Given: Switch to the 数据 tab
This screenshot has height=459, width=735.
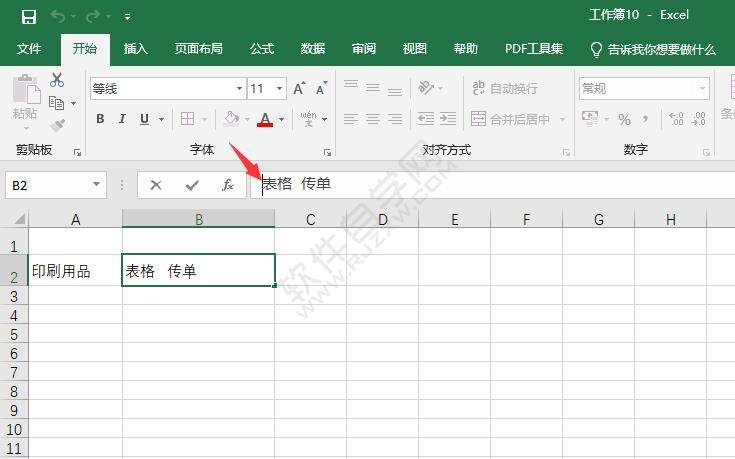Looking at the screenshot, I should (313, 49).
